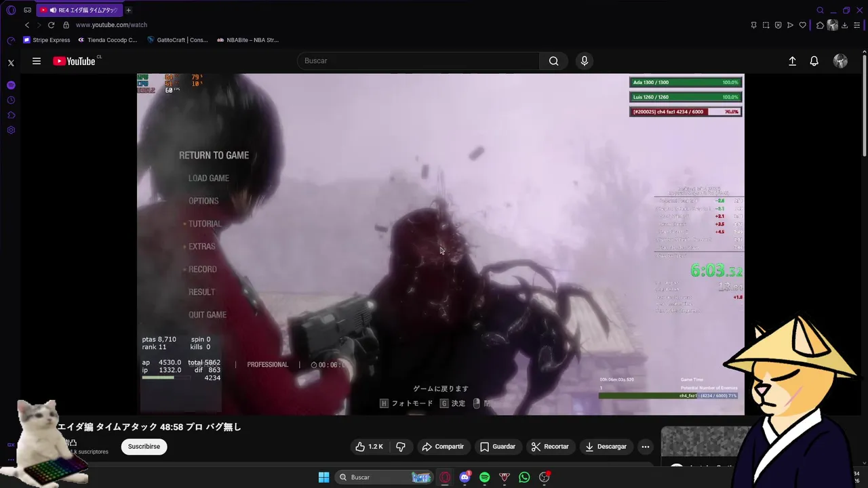Like the video with 1.2 K likes
868x488 pixels.
[369, 447]
